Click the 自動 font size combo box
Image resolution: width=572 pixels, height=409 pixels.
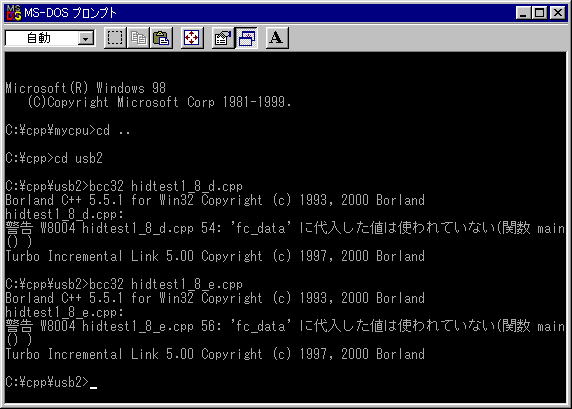[x=50, y=38]
